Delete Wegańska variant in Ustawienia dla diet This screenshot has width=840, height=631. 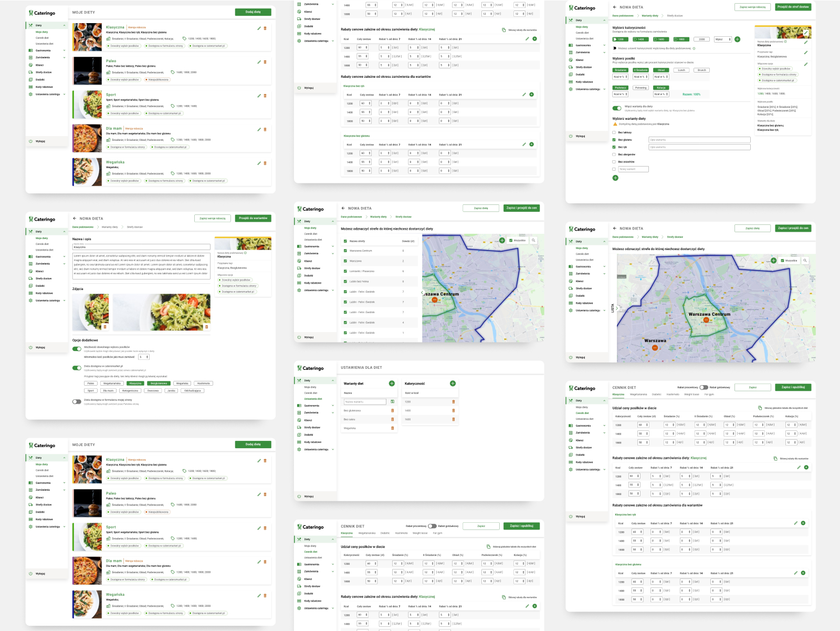point(392,428)
